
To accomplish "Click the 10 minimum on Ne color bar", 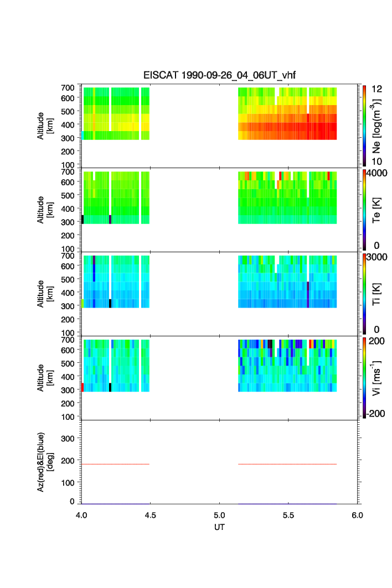I will [x=376, y=162].
